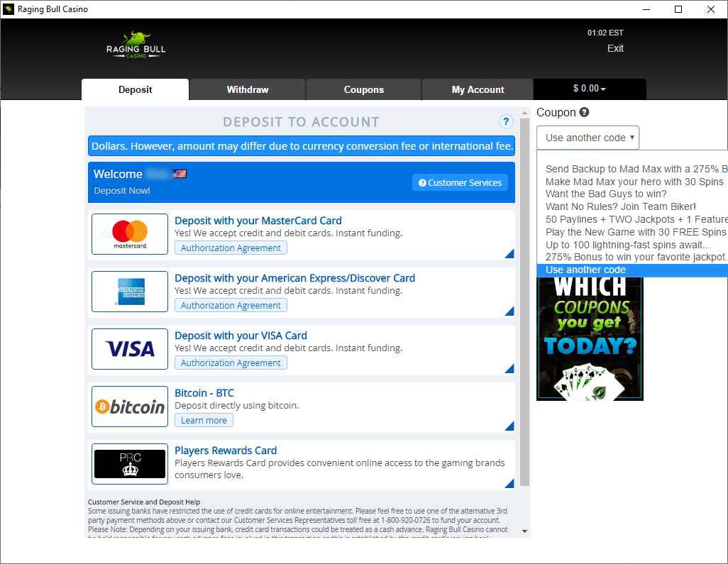Open the 'Bitcoin - BTC' link

point(204,393)
